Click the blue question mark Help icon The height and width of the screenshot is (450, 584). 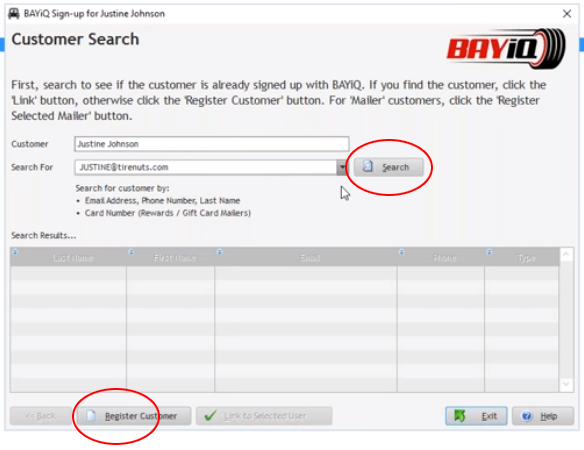526,416
